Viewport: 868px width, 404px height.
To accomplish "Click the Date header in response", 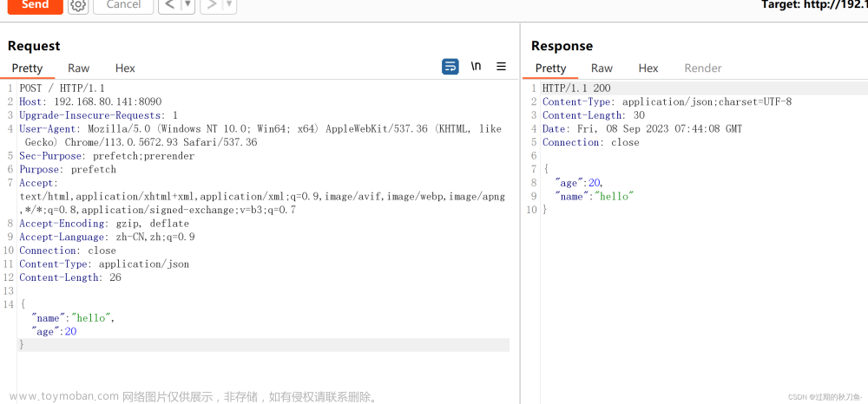I will click(642, 129).
